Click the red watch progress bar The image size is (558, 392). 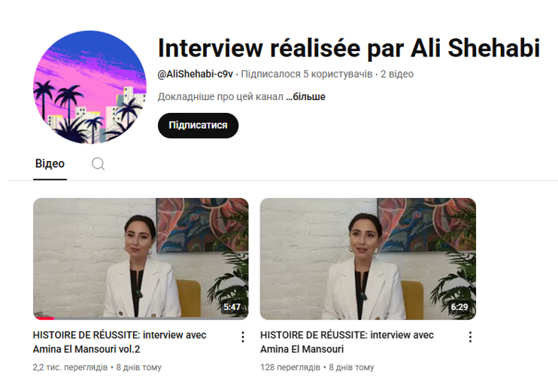(x=44, y=318)
